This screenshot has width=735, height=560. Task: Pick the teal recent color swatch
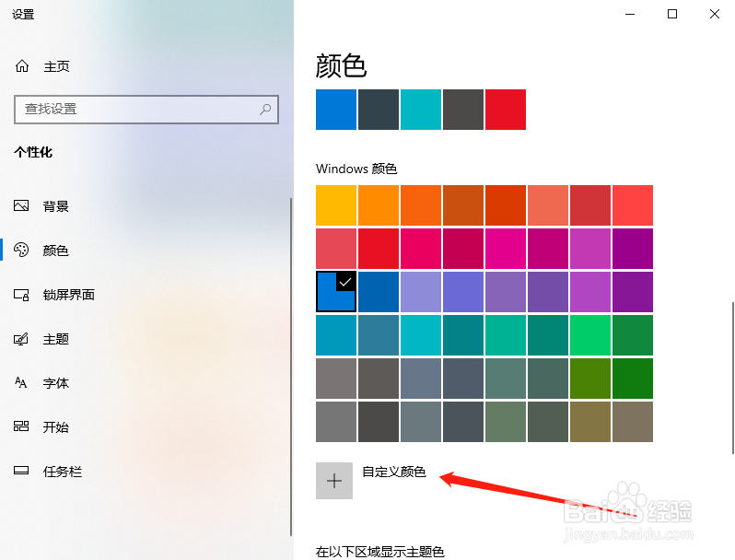pyautogui.click(x=421, y=110)
